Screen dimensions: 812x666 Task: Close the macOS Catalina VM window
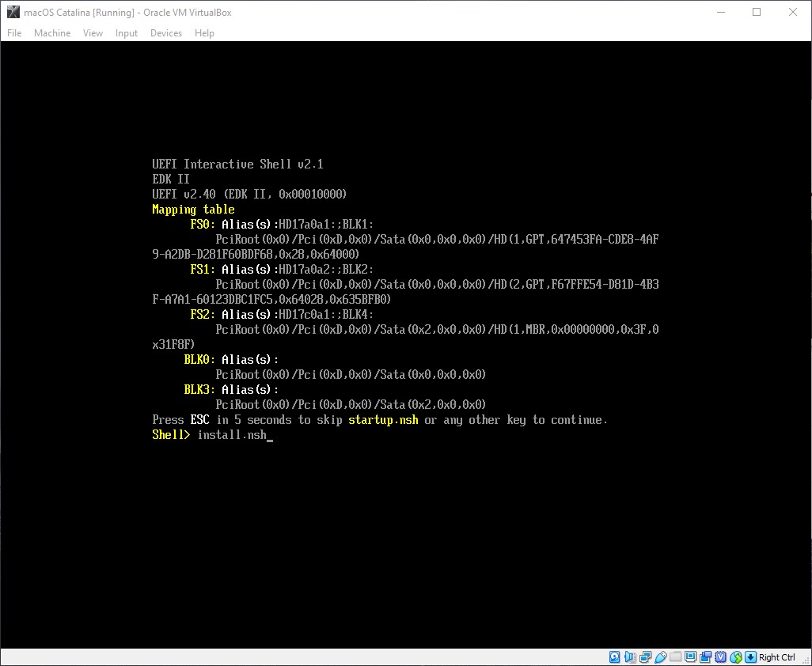(793, 12)
